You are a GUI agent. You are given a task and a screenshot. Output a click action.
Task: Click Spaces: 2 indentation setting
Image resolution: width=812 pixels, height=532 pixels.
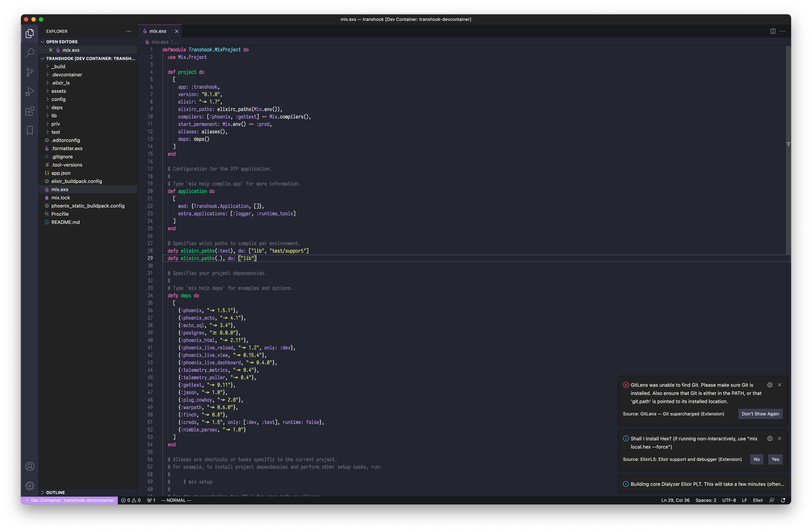(x=706, y=500)
